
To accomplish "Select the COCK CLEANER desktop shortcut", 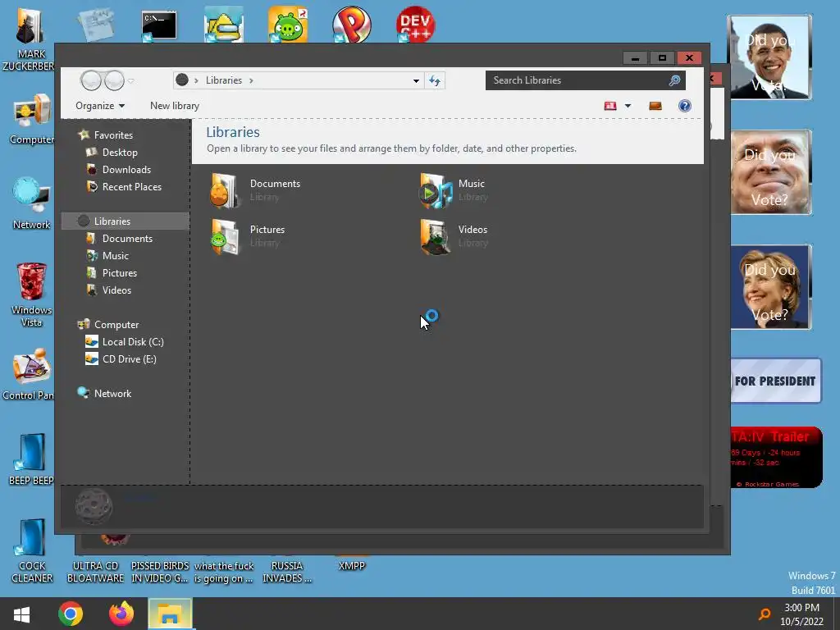I will [32, 550].
